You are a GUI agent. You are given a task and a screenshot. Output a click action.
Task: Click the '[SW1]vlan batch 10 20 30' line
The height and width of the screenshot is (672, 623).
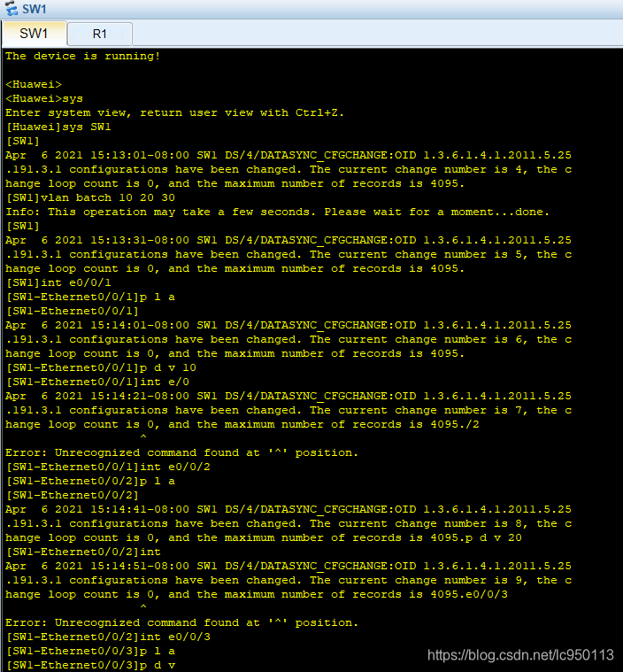pyautogui.click(x=90, y=197)
